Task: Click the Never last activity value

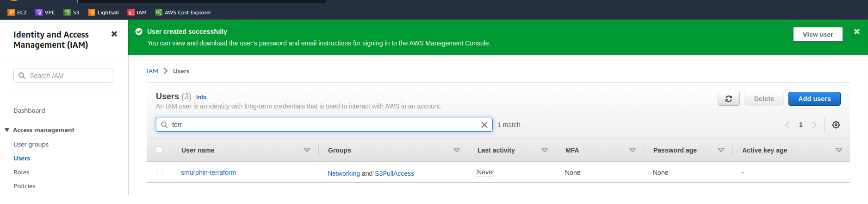Action: (x=485, y=172)
